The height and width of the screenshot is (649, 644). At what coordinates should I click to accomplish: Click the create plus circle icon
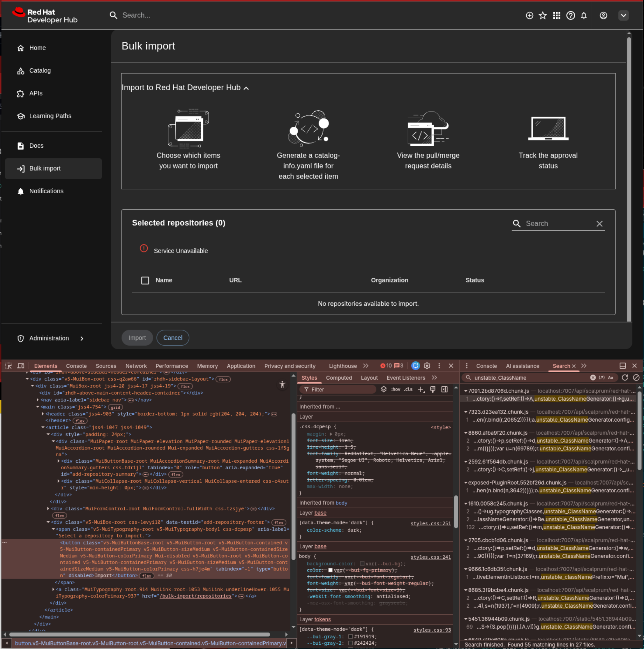tap(529, 15)
